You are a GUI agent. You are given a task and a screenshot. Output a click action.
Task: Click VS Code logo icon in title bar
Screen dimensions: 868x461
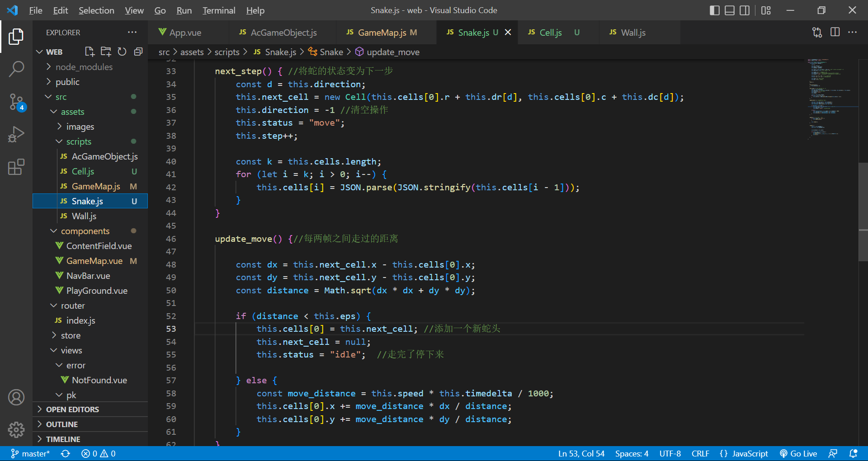click(13, 10)
